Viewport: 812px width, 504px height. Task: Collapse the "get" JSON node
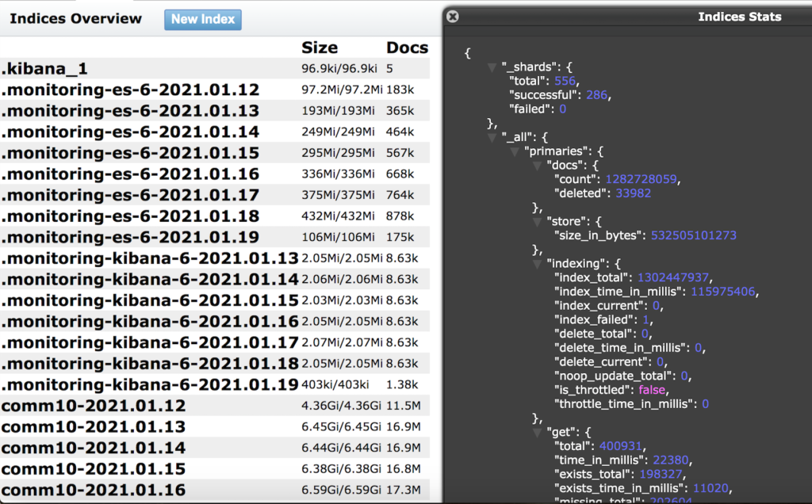(x=537, y=433)
